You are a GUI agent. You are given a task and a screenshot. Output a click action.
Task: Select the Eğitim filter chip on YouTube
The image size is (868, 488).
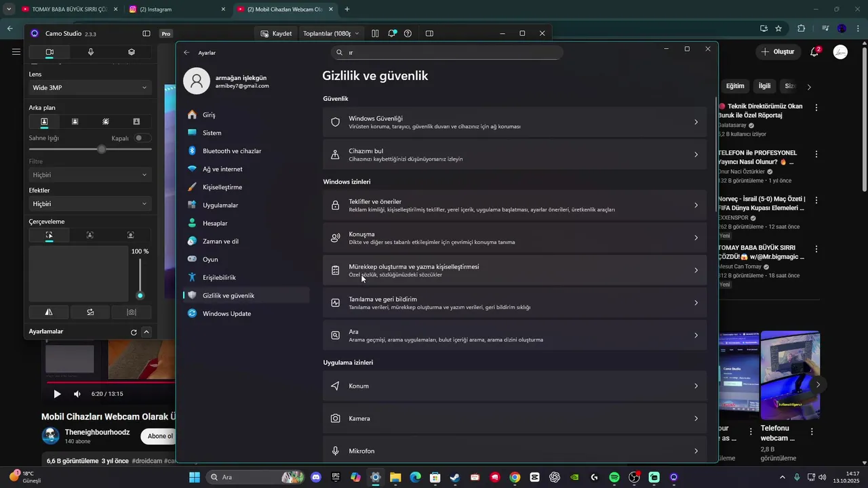click(x=735, y=86)
